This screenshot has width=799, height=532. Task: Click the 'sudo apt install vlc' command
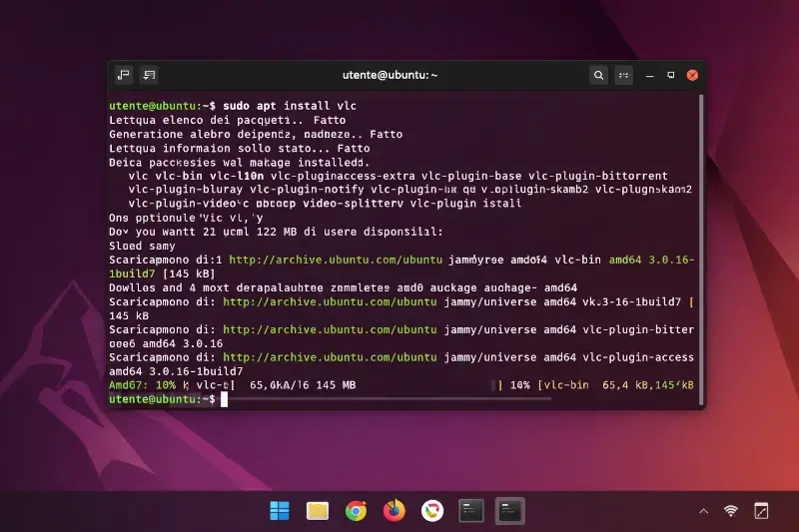point(290,106)
